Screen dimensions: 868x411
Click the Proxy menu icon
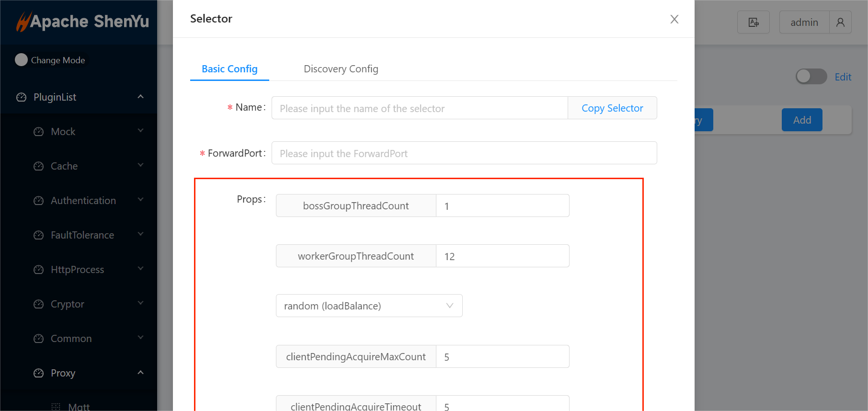(39, 373)
